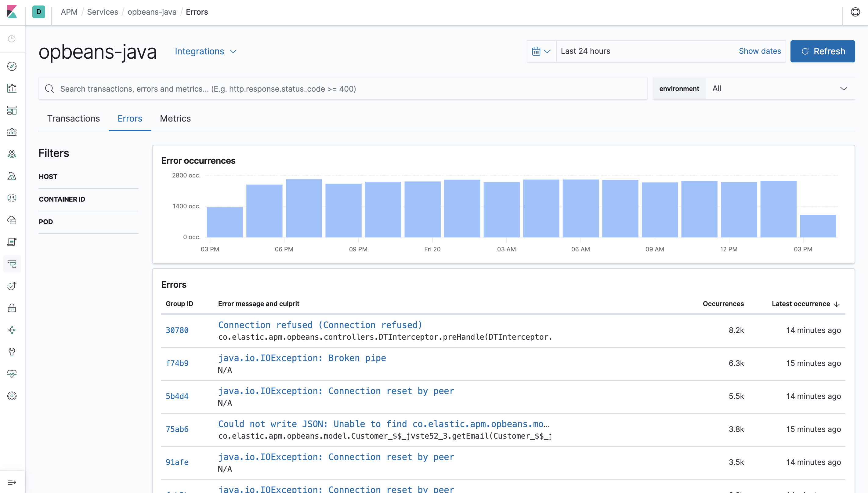The width and height of the screenshot is (868, 493).
Task: Open Management via the gear icon
Action: click(x=12, y=396)
